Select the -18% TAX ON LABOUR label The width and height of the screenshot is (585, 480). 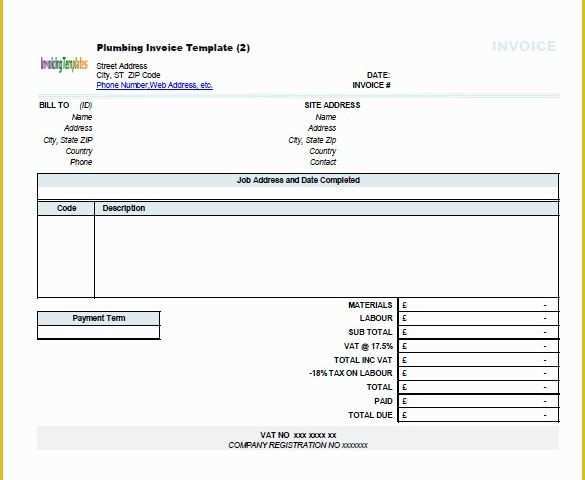351,373
